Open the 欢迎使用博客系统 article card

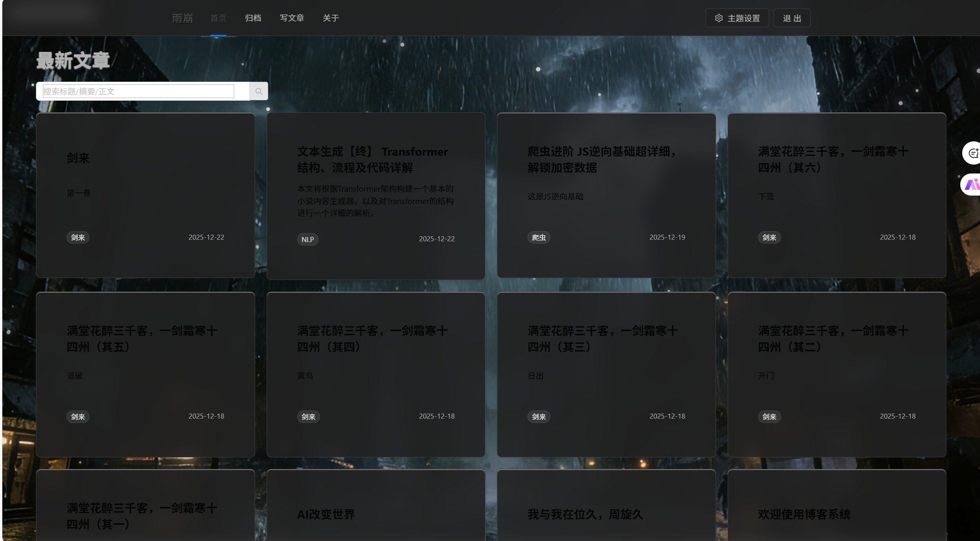pos(804,514)
